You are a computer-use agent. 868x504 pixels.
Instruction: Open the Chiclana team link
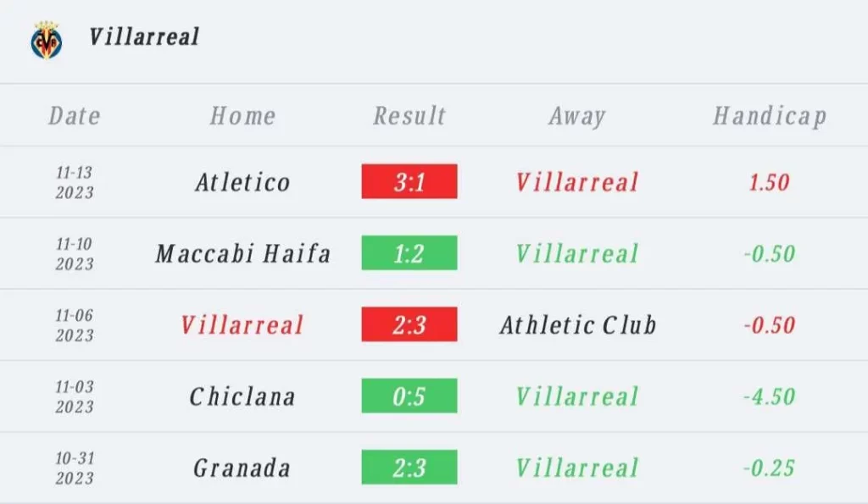tap(242, 396)
